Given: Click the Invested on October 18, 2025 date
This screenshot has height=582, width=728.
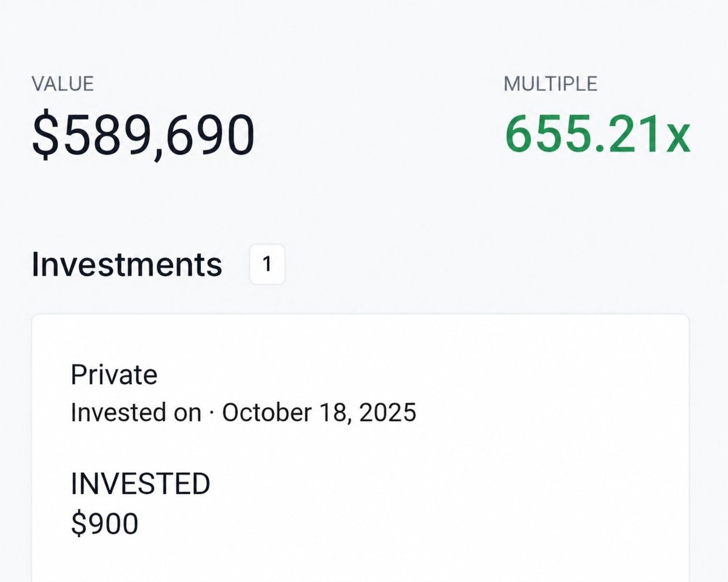Looking at the screenshot, I should (x=243, y=413).
